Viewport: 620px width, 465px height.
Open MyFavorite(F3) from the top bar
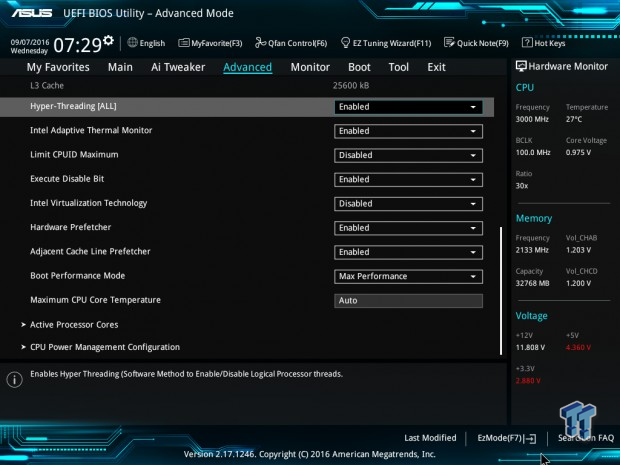pyautogui.click(x=210, y=43)
